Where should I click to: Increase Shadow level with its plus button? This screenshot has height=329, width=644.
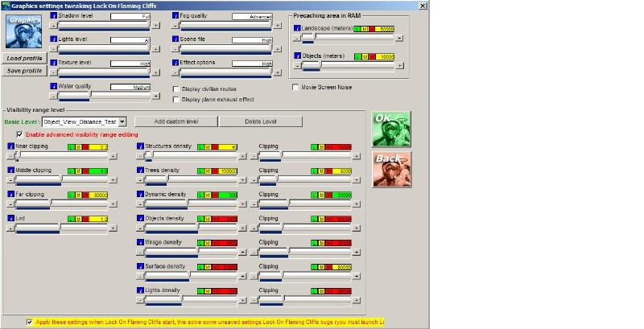pos(156,26)
